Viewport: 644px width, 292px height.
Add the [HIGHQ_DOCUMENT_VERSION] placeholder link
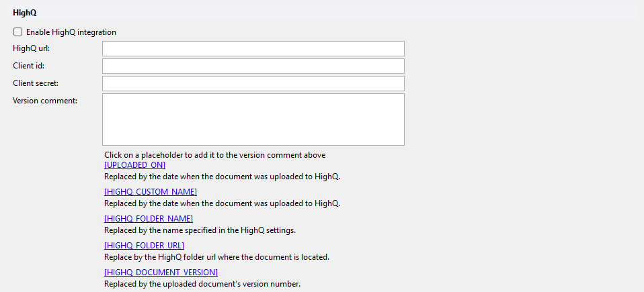coord(161,273)
